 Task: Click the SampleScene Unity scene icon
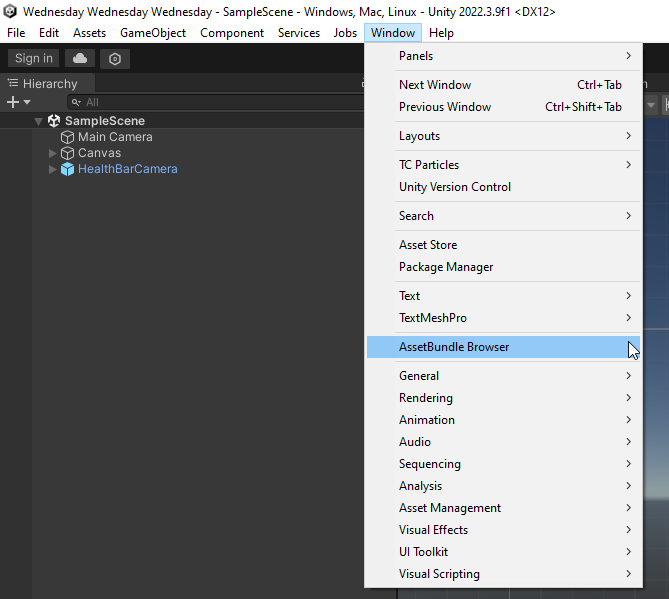pos(54,121)
